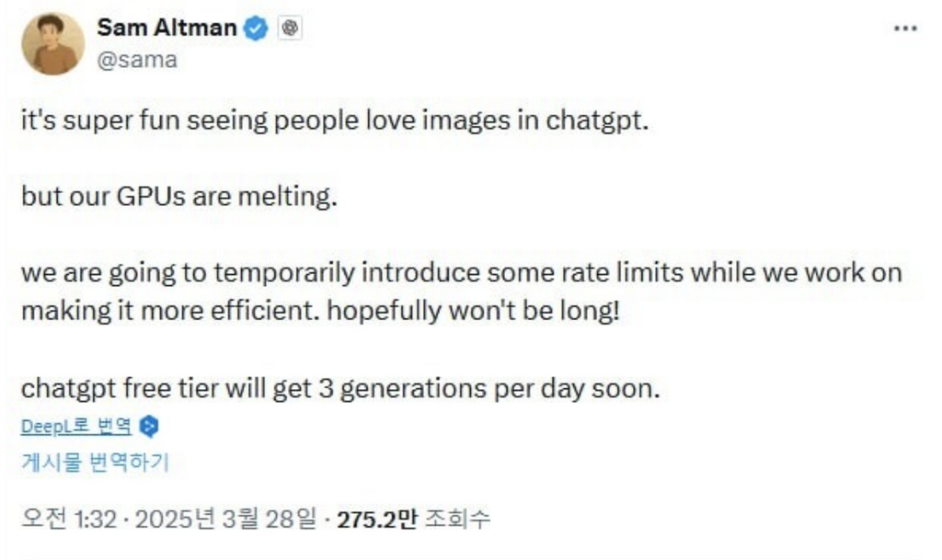Click the words 'free tier' in the last line

170,388
